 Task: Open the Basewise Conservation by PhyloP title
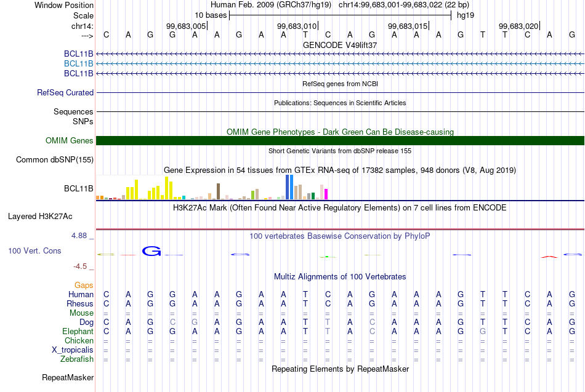tap(340, 236)
